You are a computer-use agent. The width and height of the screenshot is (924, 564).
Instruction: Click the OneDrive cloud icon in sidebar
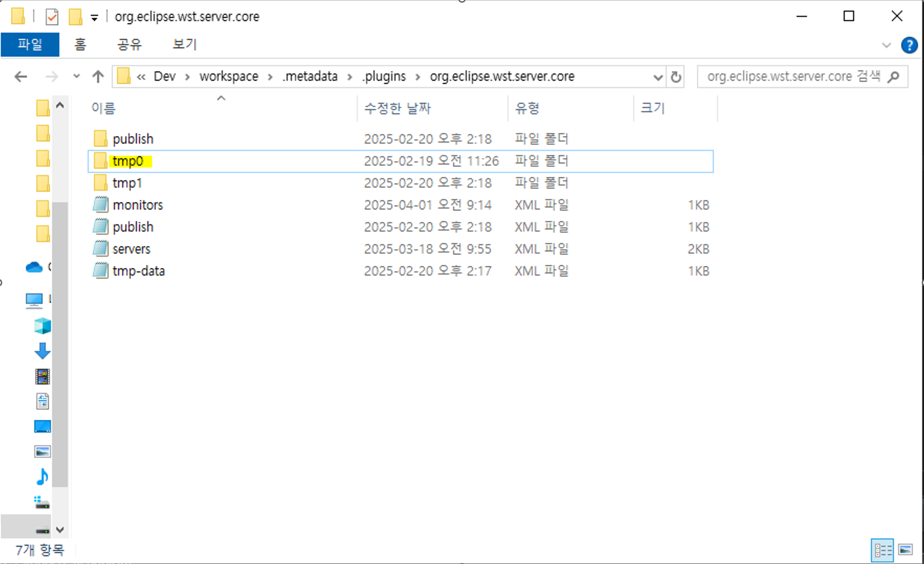(34, 267)
